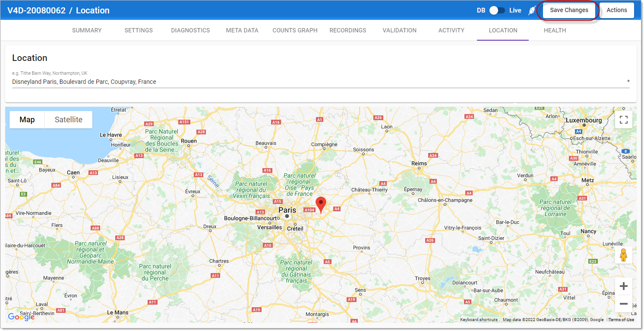Switch map to Map view
Screen dimensions: 644x331
coord(27,120)
